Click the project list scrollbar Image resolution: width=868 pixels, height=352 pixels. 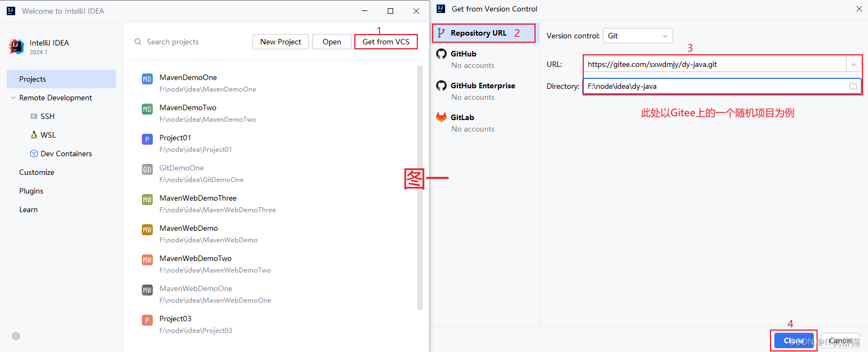tap(420, 188)
